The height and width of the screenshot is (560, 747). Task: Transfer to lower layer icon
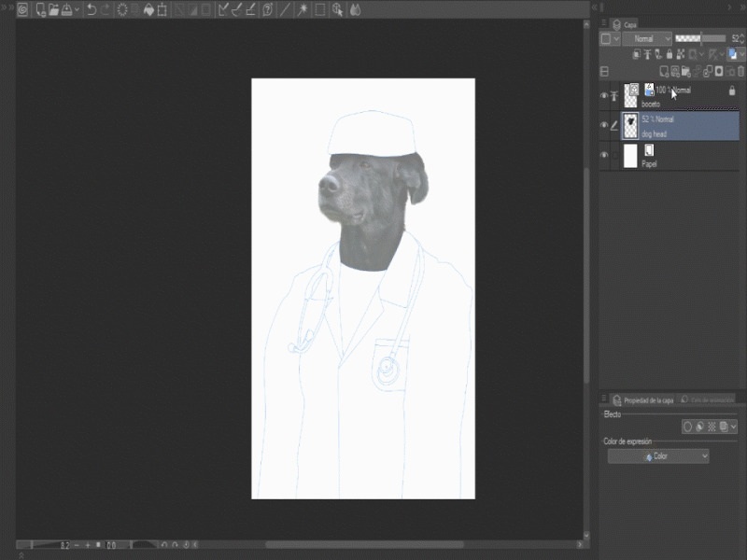[698, 72]
